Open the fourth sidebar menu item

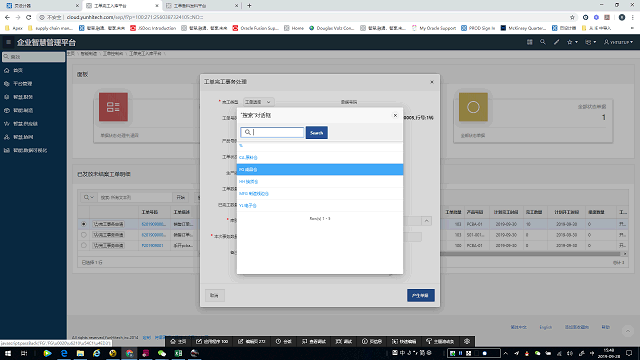33,110
